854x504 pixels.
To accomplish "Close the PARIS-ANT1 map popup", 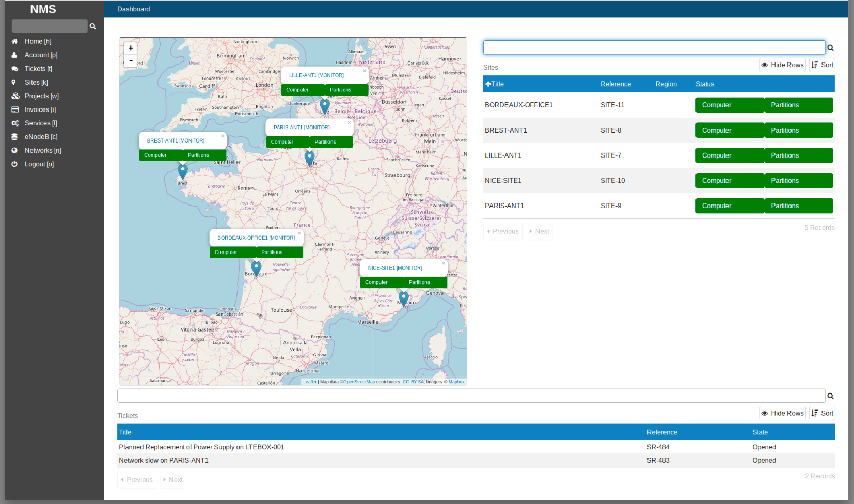I will click(x=349, y=123).
